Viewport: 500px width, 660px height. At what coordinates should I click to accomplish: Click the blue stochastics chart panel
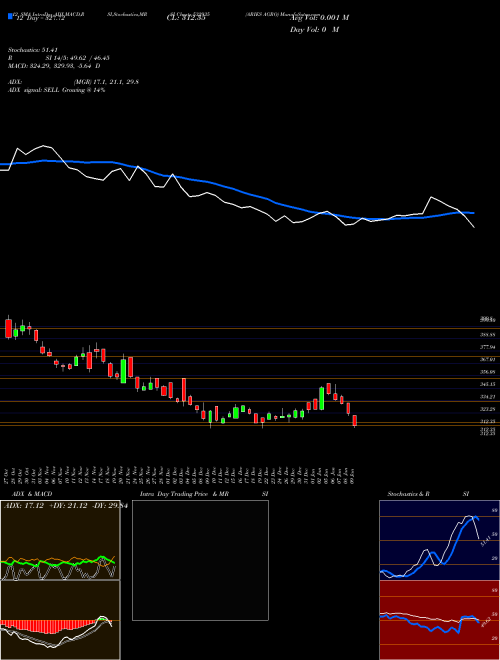point(439,540)
